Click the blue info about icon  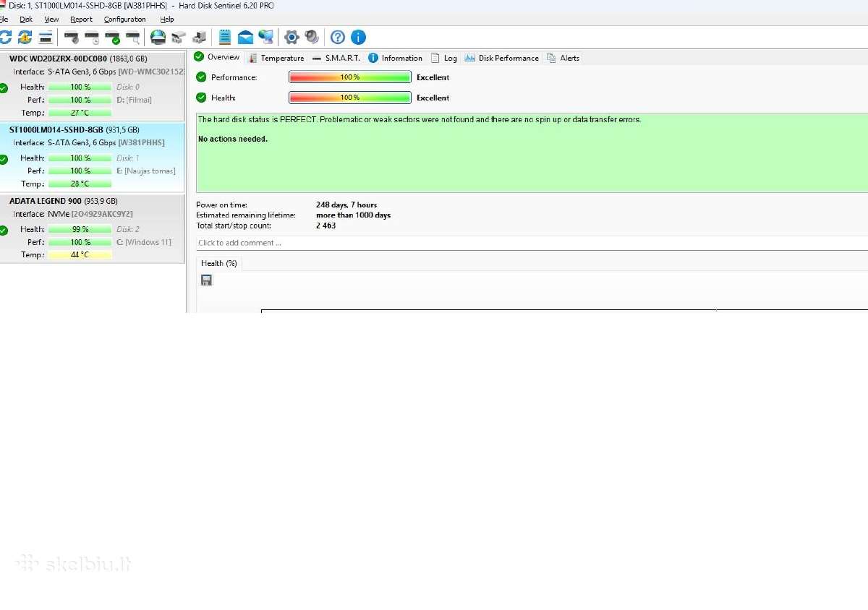tap(358, 37)
